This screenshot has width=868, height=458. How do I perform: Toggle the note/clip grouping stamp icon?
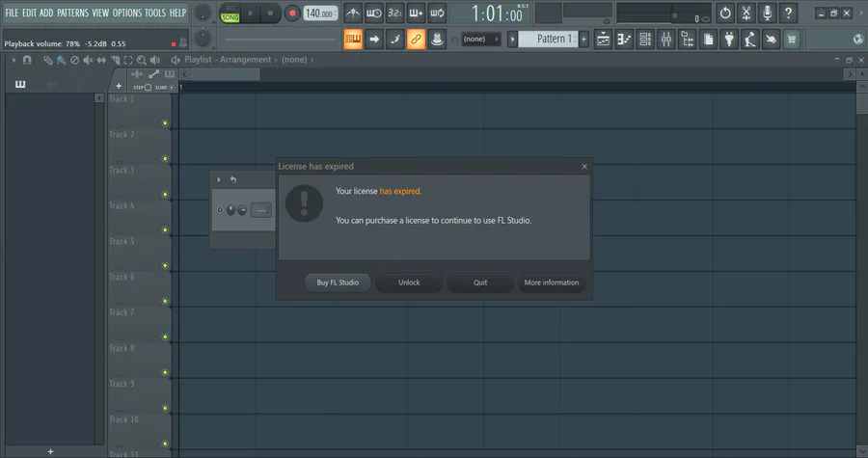coord(437,40)
